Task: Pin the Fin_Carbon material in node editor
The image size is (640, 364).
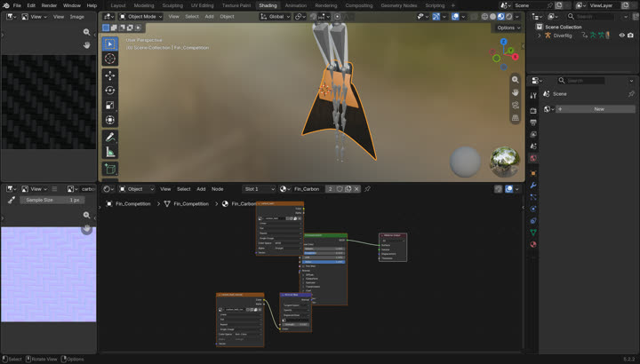Action: (367, 189)
